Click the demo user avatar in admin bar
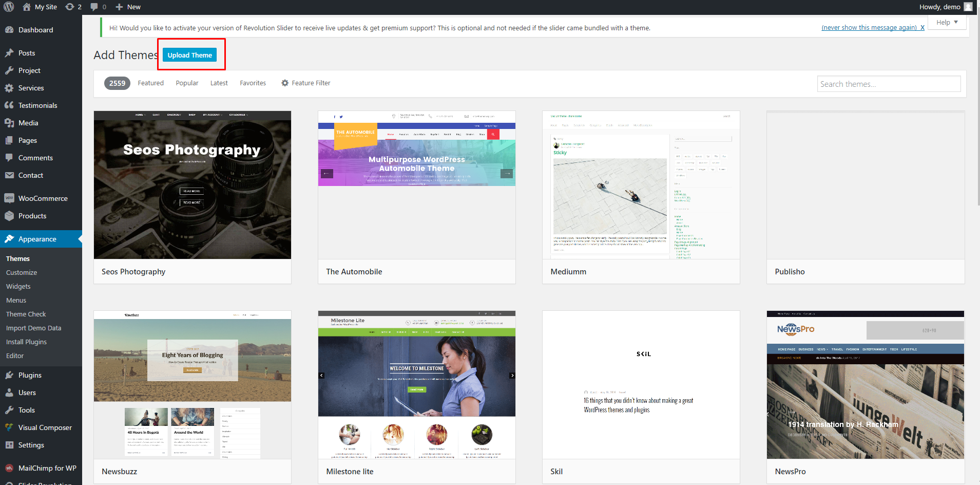Viewport: 980px width, 485px height. [968, 7]
